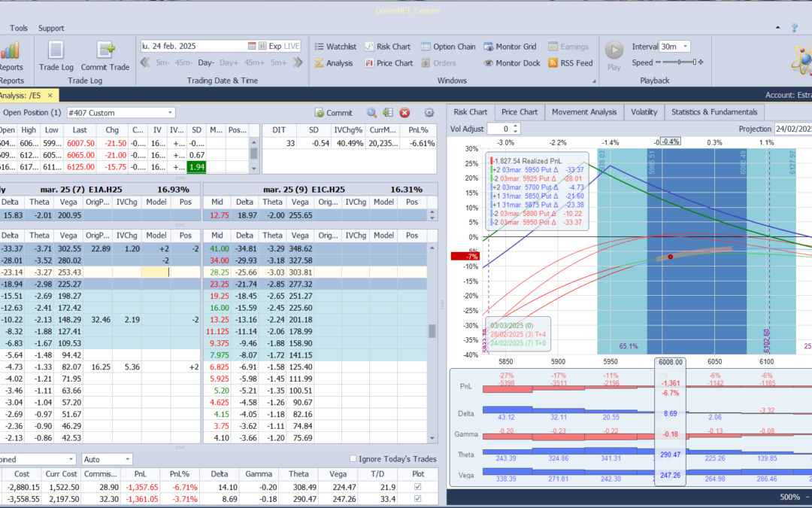Click the red current-price dot on risk chart

[670, 257]
